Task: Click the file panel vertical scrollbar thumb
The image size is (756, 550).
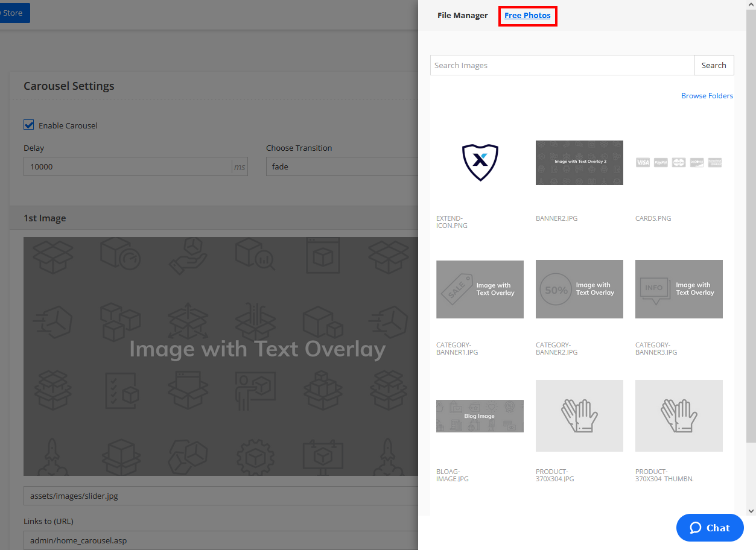Action: pyautogui.click(x=751, y=226)
